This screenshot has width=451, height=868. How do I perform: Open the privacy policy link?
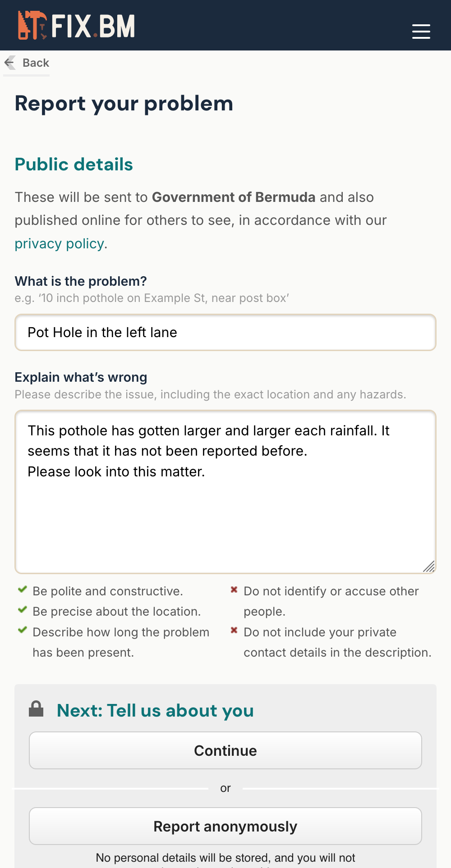pyautogui.click(x=59, y=243)
